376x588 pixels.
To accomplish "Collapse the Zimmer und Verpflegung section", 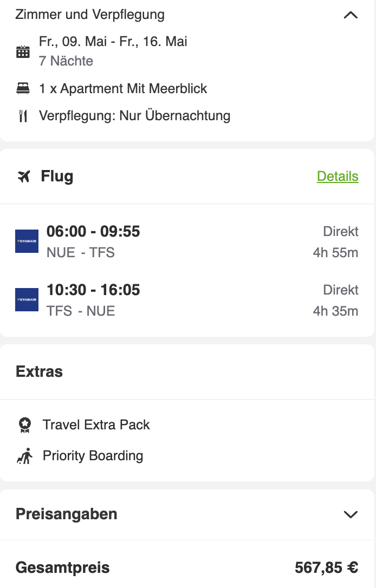I will pos(351,15).
